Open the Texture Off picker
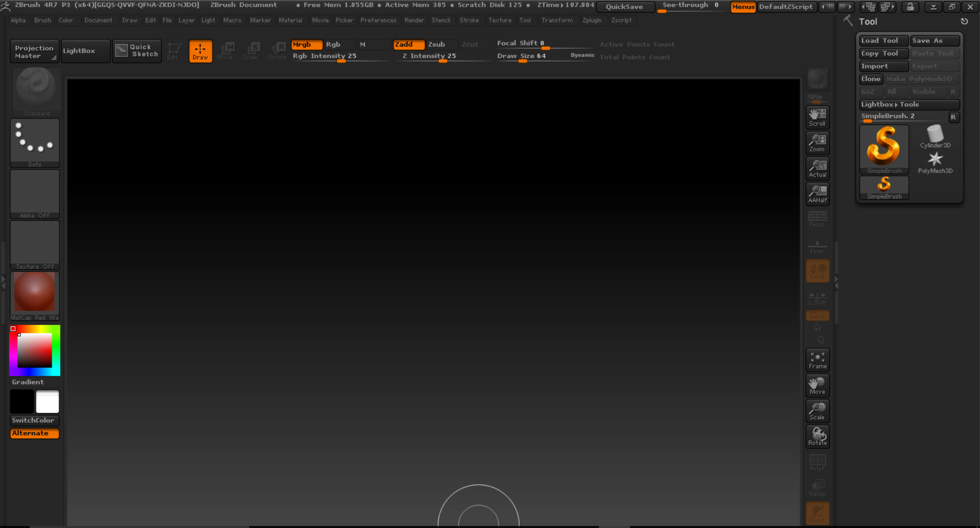This screenshot has height=528, width=980. tap(35, 245)
